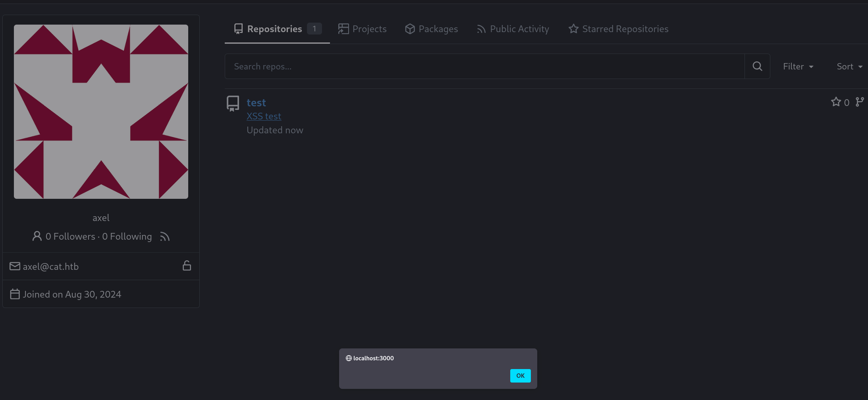This screenshot has width=868, height=400.
Task: Open the test repository link
Action: (x=256, y=103)
